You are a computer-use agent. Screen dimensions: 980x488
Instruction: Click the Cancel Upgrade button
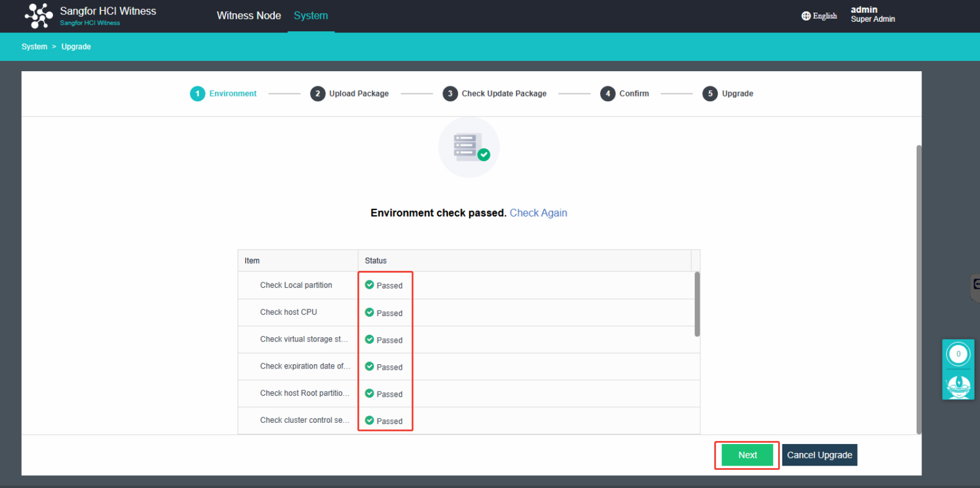(820, 455)
